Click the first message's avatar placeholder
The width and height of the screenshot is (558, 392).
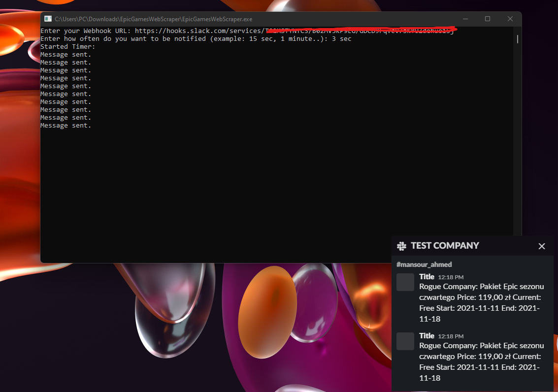click(x=405, y=282)
